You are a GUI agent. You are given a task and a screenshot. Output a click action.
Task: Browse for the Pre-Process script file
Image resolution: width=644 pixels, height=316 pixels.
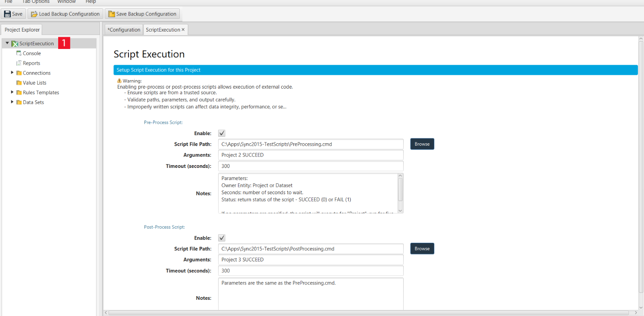point(422,144)
